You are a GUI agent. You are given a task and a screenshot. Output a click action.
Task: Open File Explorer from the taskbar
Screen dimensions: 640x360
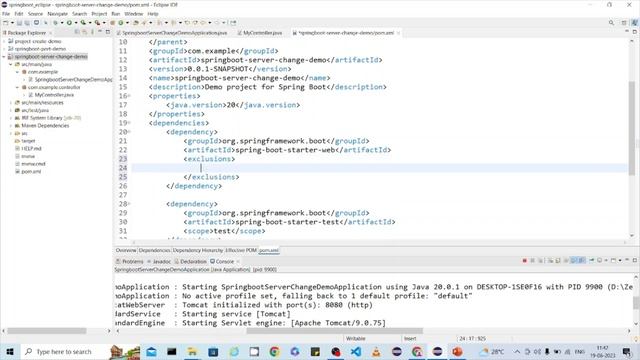[x=192, y=351]
